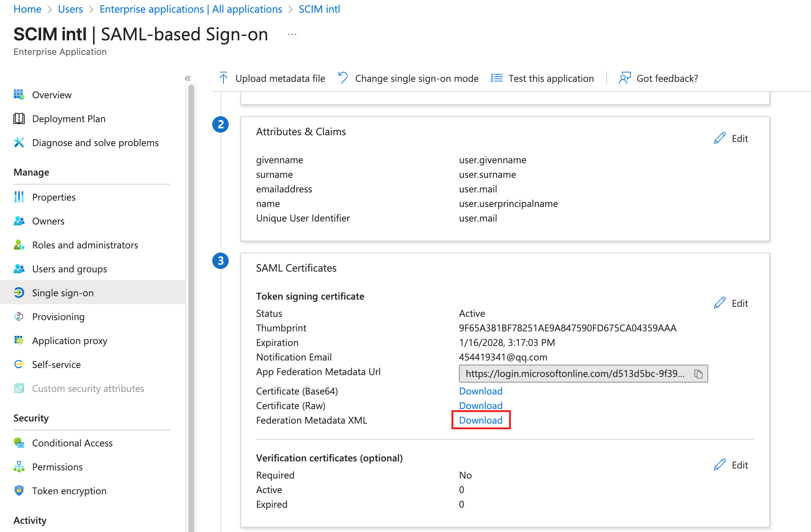This screenshot has width=811, height=532.
Task: Click the Edit pencil for Attributes & Claims
Action: (720, 138)
